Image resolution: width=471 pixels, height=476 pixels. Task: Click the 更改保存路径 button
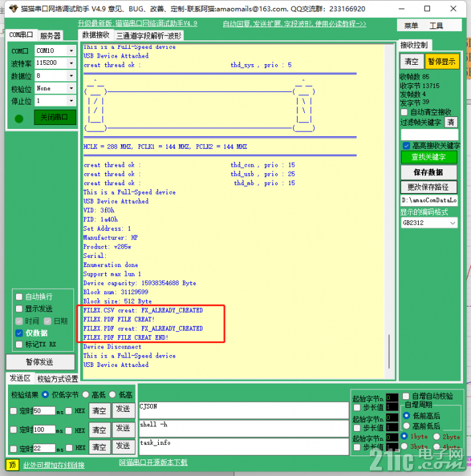[429, 187]
